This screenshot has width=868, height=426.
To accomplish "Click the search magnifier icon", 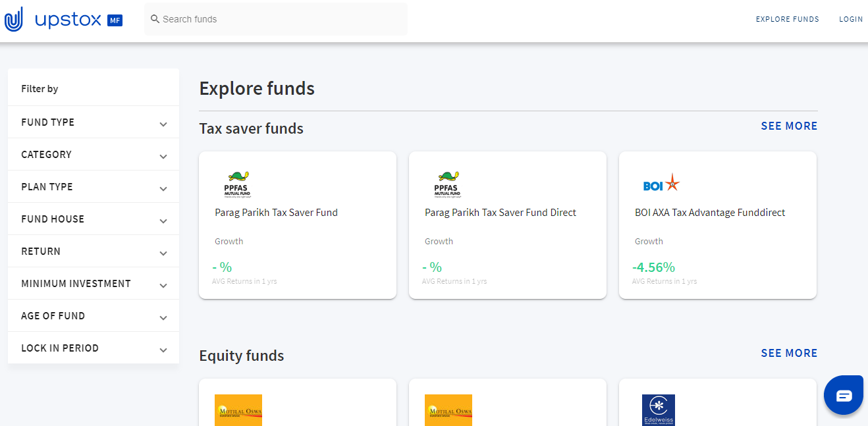I will click(x=155, y=19).
